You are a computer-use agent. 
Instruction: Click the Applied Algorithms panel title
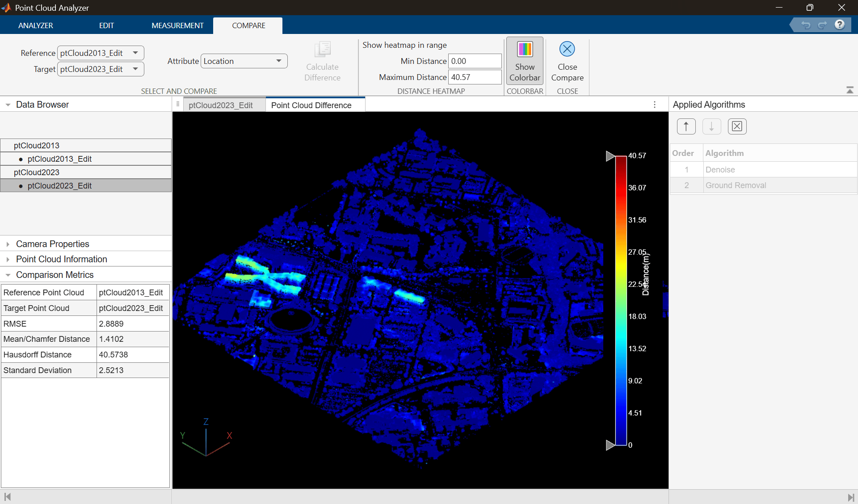(x=709, y=105)
